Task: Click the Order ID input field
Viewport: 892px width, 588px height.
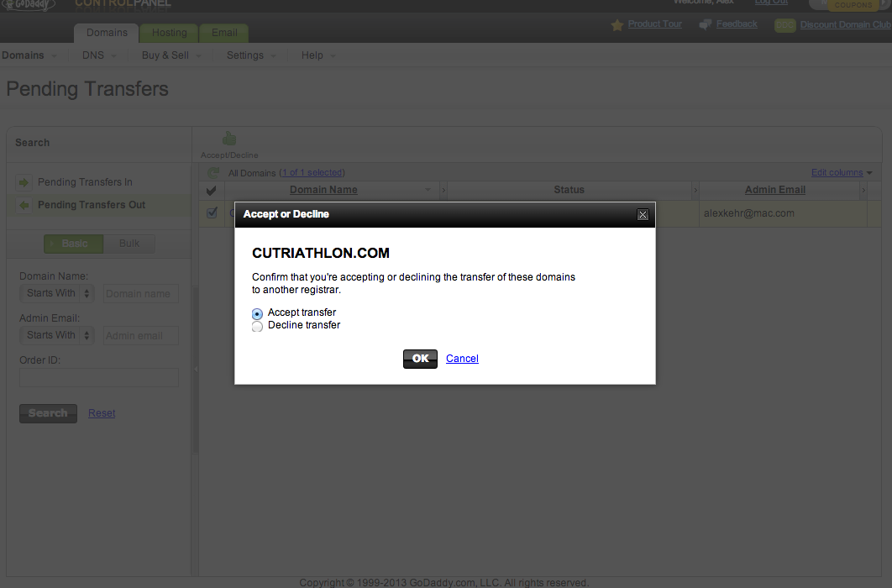Action: [99, 378]
